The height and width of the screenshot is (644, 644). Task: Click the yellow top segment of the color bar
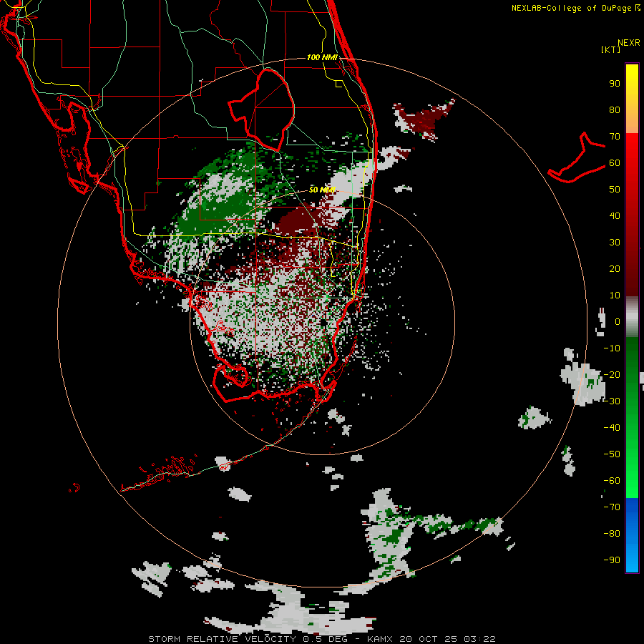click(632, 99)
